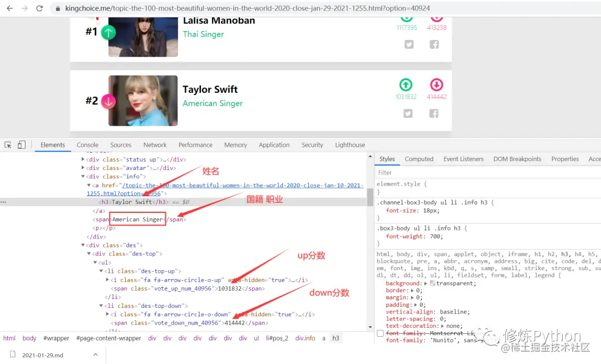Share Taylor Swift on Facebook

click(x=434, y=113)
